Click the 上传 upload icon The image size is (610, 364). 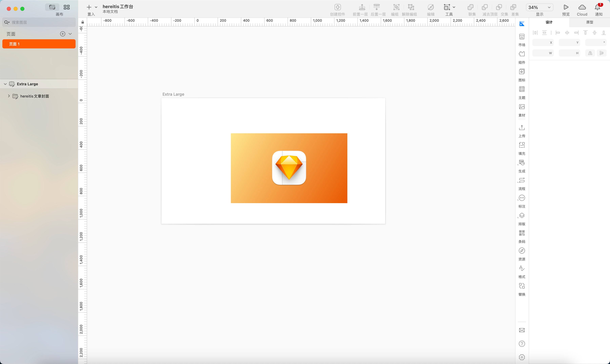522,127
